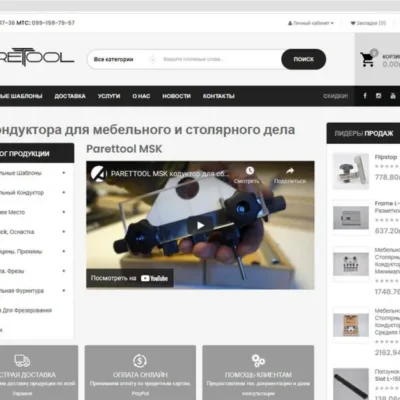Focus the search keywords input field
Viewport: 400px width, 400px height.
click(220, 59)
